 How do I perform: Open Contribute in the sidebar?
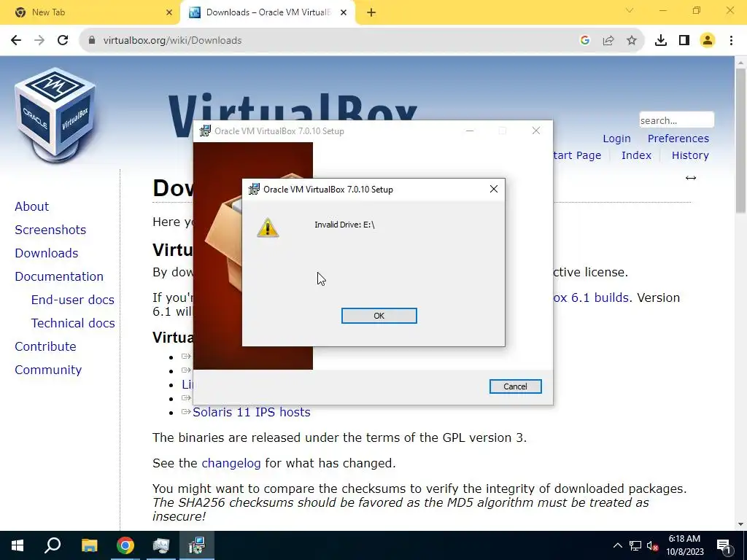[45, 346]
